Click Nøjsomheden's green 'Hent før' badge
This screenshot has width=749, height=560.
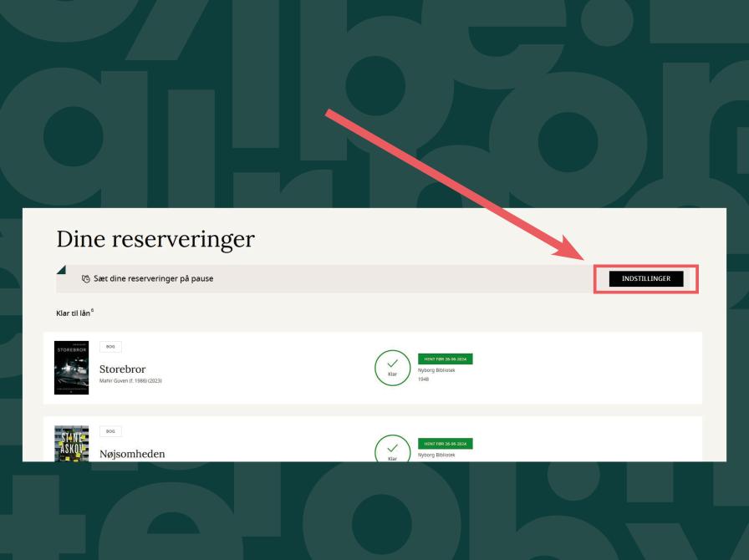click(x=446, y=443)
